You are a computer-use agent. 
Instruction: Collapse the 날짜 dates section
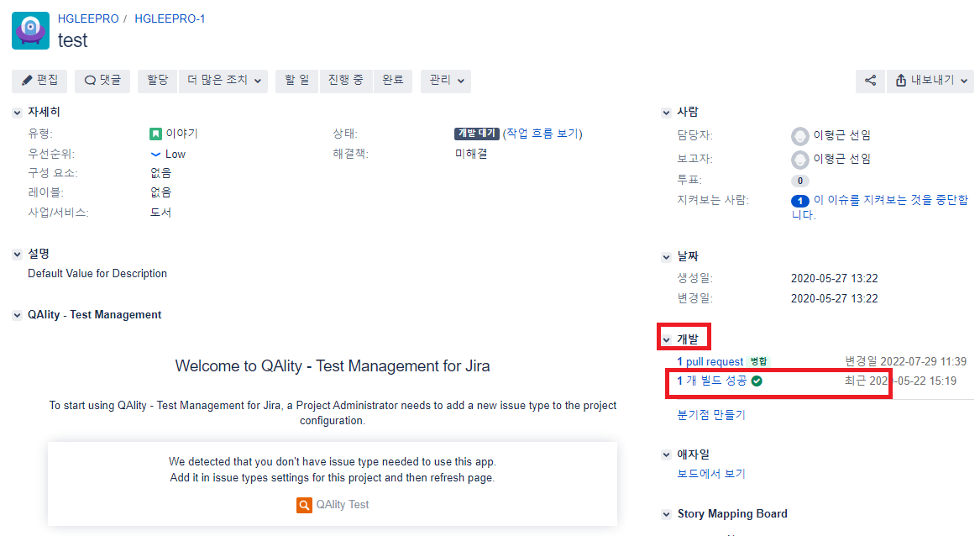pyautogui.click(x=666, y=257)
